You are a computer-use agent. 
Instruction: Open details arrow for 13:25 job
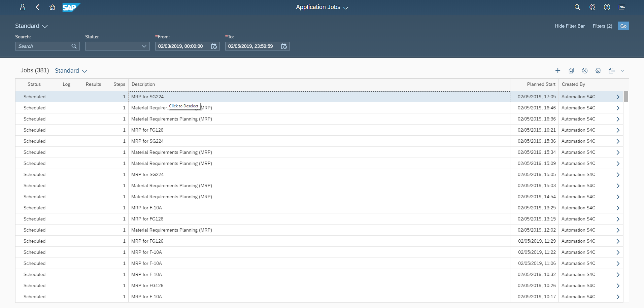(x=618, y=208)
